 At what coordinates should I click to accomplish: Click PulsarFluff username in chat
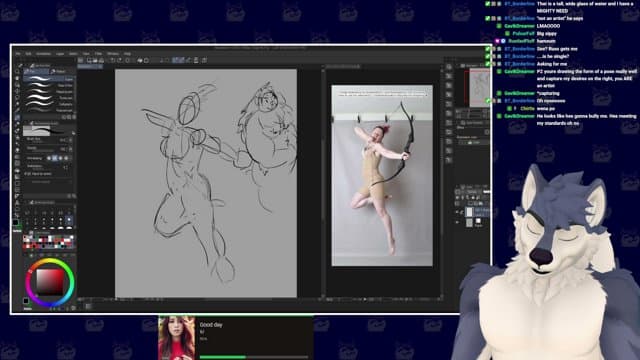(x=523, y=33)
